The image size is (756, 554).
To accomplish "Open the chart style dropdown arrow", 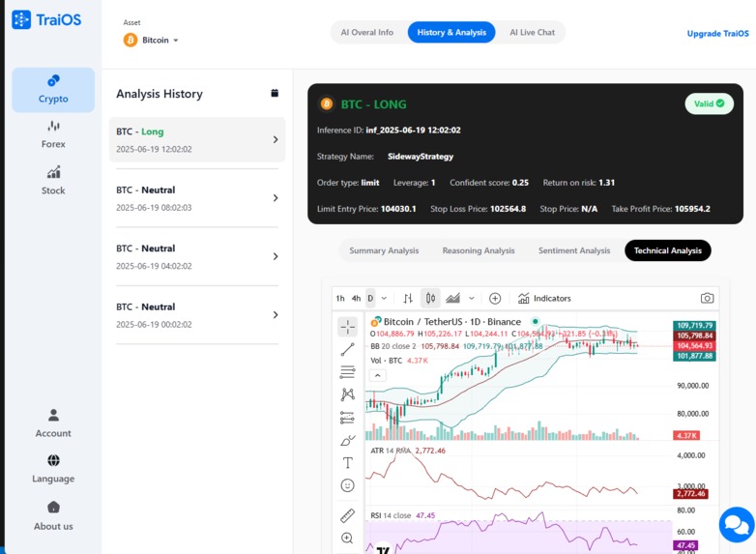I will 472,299.
